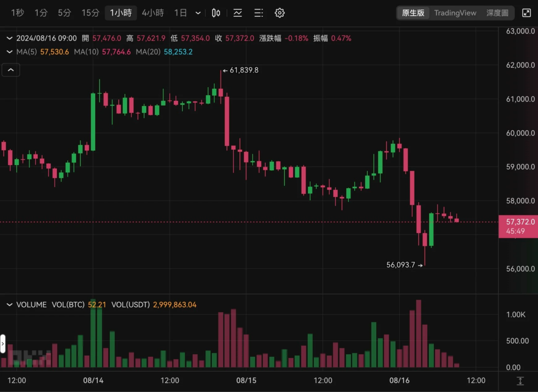Screen dimensions: 538x392
Task: Collapse the MA indicator row chevron
Action: coord(9,52)
